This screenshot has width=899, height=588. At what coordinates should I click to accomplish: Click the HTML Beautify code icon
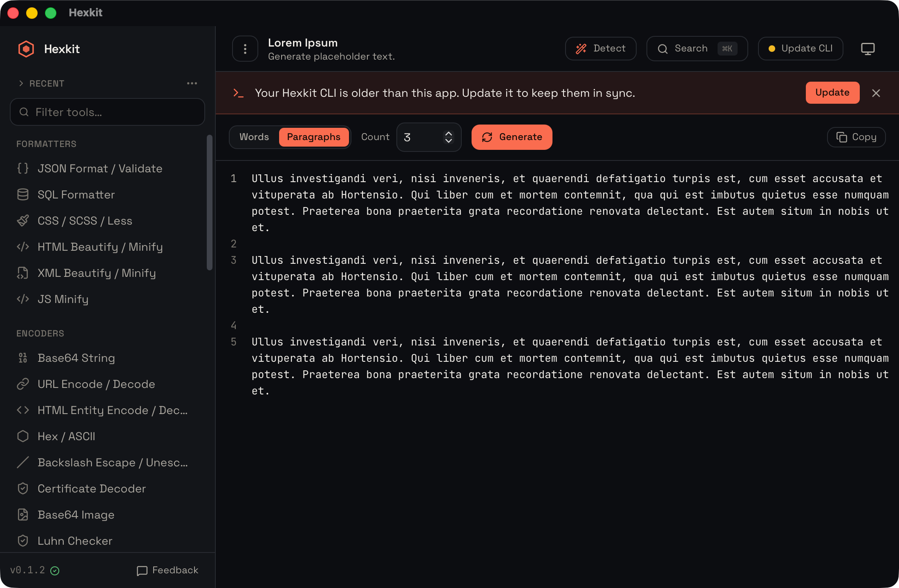(x=23, y=247)
